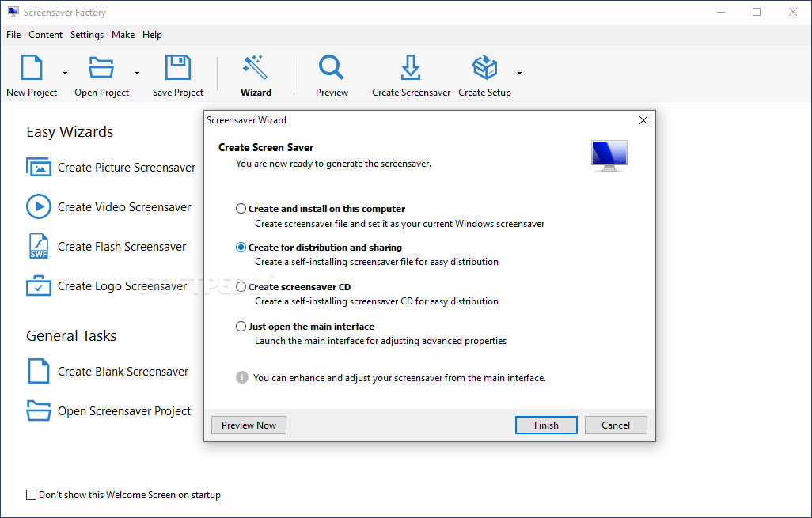This screenshot has width=812, height=518.
Task: Select 'Create screensaver CD' radio option
Action: click(241, 287)
